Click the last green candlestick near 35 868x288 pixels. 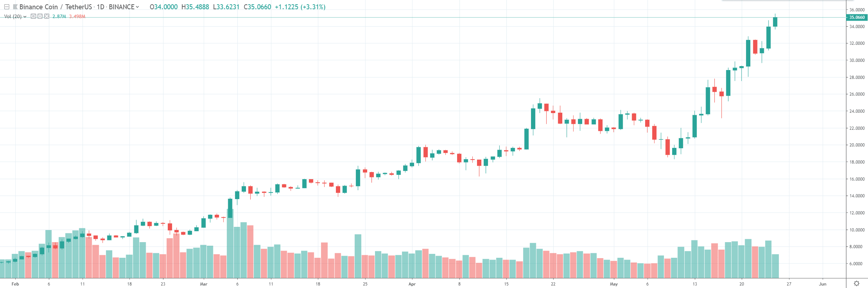(775, 22)
